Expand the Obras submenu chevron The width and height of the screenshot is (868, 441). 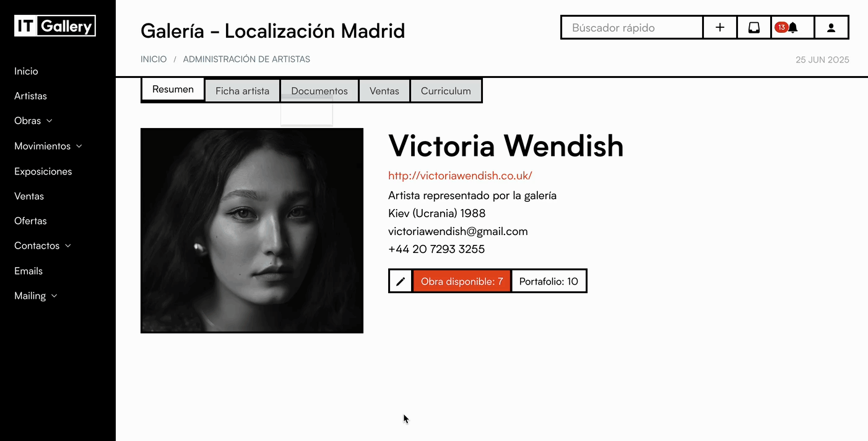click(50, 121)
